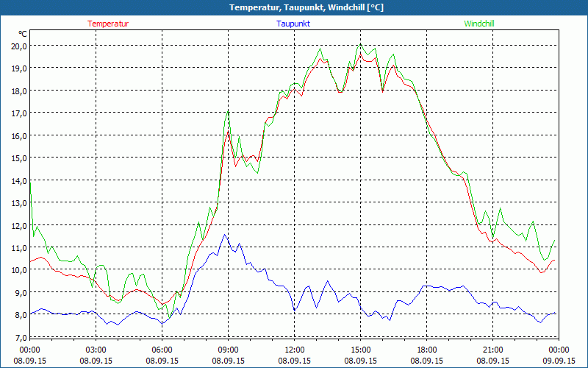Image resolution: width=588 pixels, height=368 pixels.
Task: Click the '08.09.15' date under 21:00
Action: click(x=492, y=361)
